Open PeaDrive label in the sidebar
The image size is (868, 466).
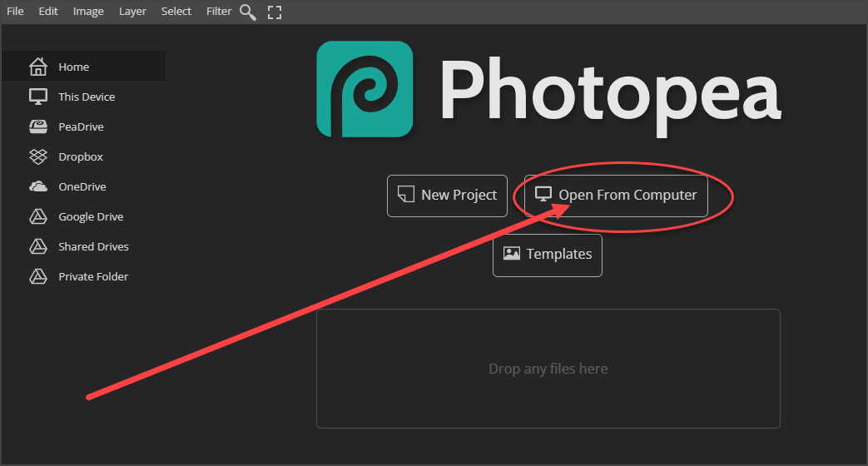81,126
